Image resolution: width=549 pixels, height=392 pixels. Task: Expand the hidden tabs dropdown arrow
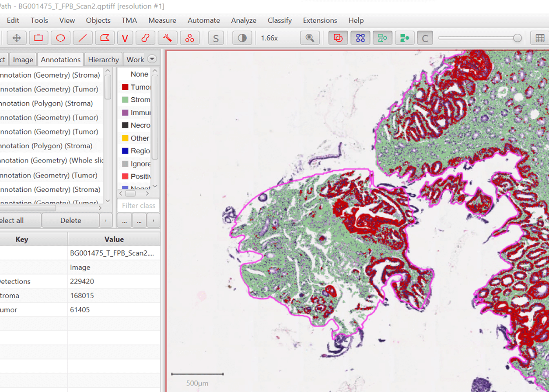(152, 59)
